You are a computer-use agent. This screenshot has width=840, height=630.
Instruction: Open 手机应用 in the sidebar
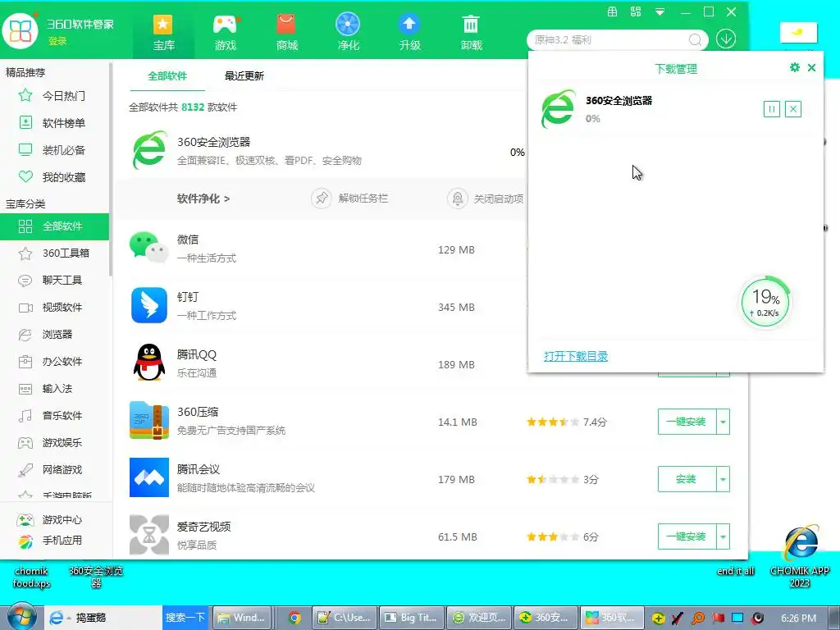pyautogui.click(x=49, y=541)
